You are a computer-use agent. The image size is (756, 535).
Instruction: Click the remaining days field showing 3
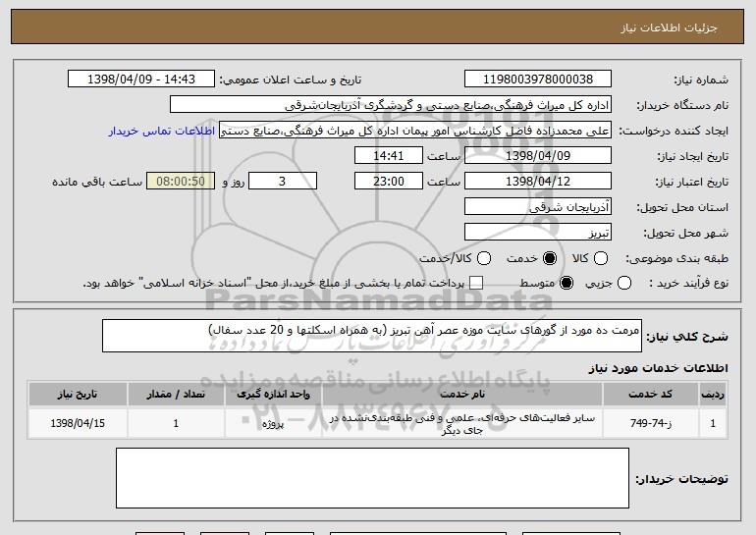283,182
